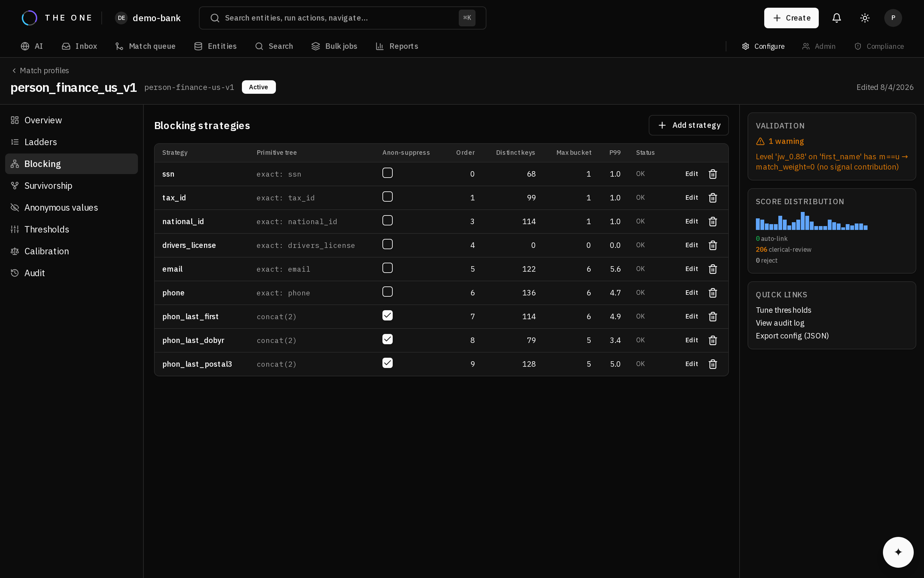Click the '206 clerical-review' count

pos(783,250)
